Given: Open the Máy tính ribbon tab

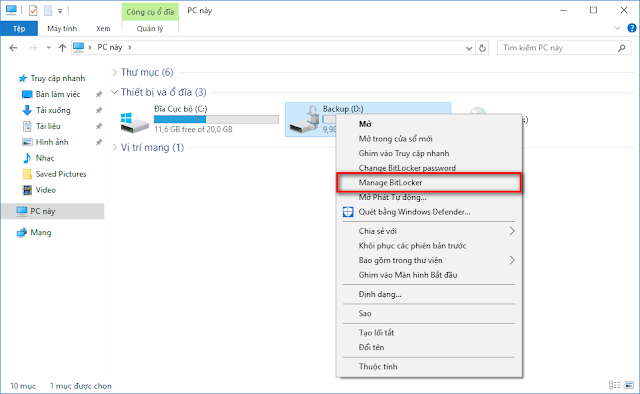Looking at the screenshot, I should click(62, 28).
